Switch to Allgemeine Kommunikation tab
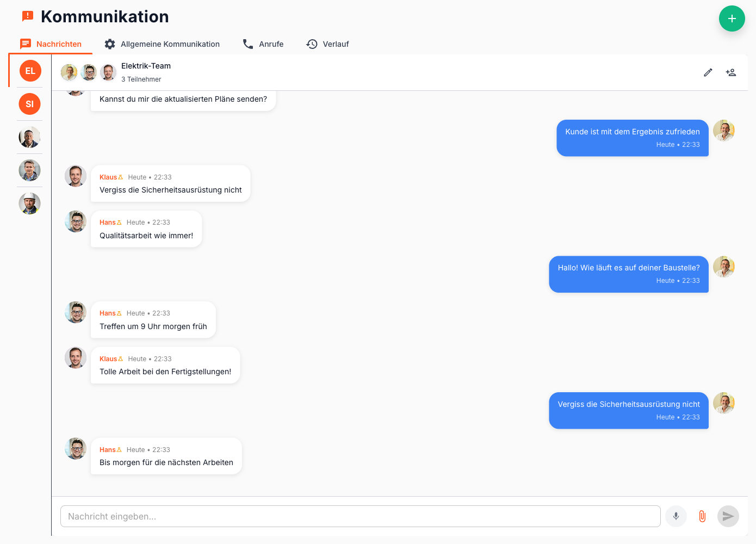This screenshot has width=756, height=544. tap(162, 44)
